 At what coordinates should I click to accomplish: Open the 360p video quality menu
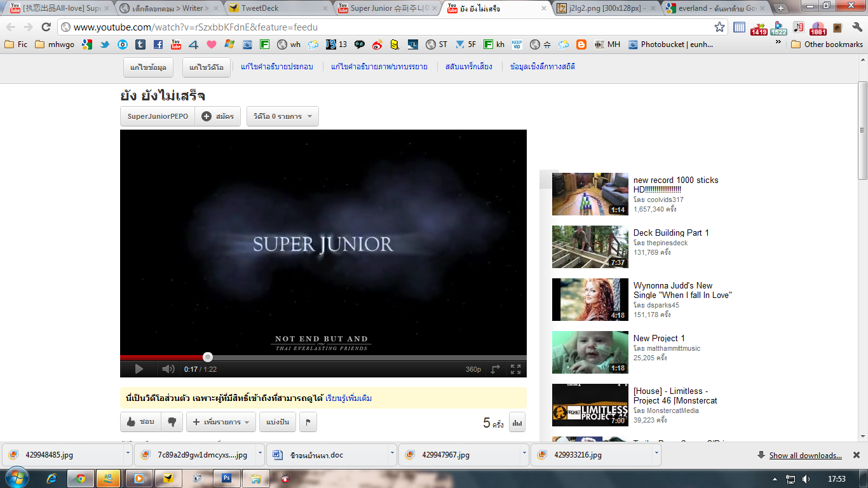coord(473,369)
